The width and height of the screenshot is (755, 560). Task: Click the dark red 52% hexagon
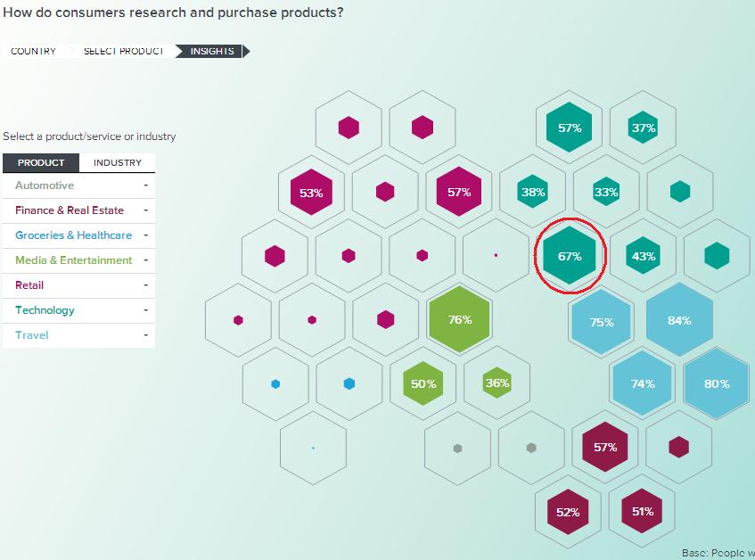coord(568,512)
